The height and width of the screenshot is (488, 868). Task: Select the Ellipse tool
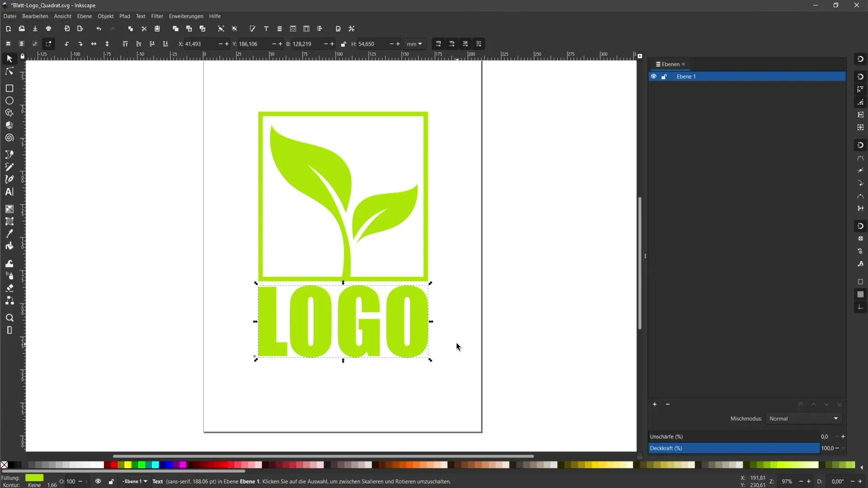tap(9, 100)
